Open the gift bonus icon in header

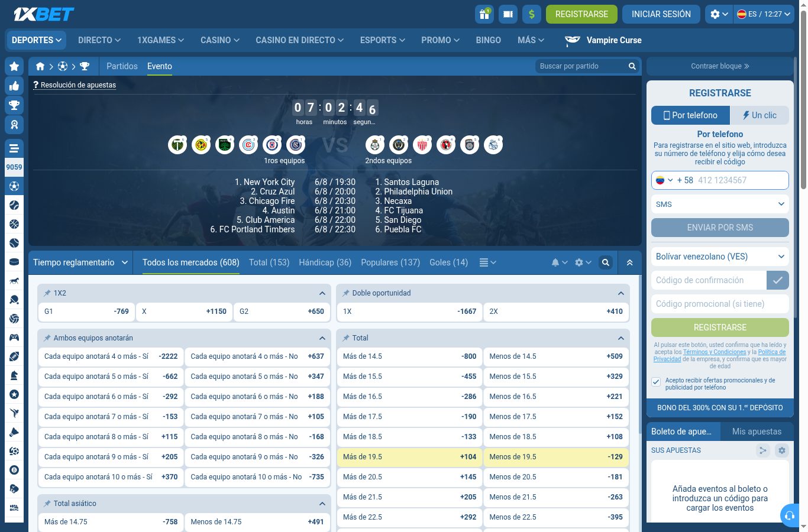[484, 14]
